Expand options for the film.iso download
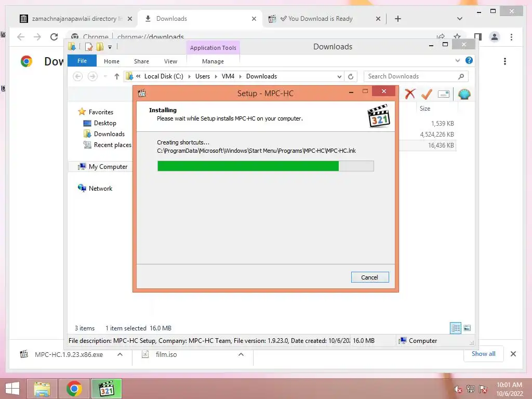The height and width of the screenshot is (399, 532). click(241, 354)
